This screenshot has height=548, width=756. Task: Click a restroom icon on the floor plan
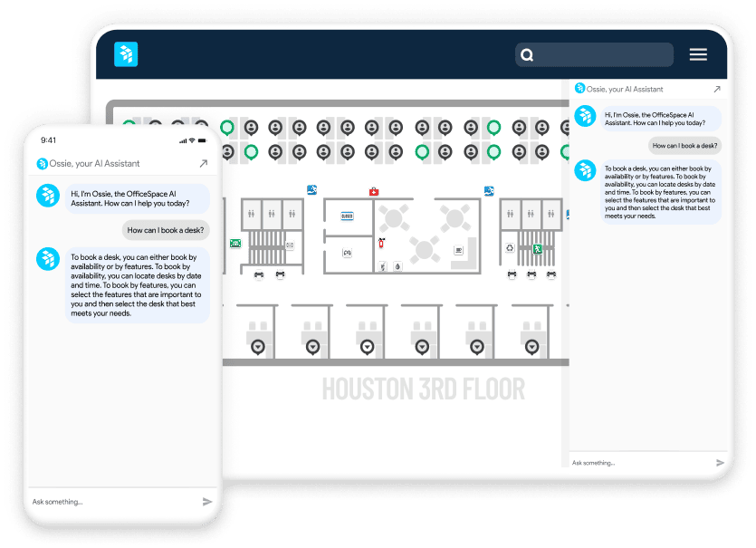click(x=270, y=214)
